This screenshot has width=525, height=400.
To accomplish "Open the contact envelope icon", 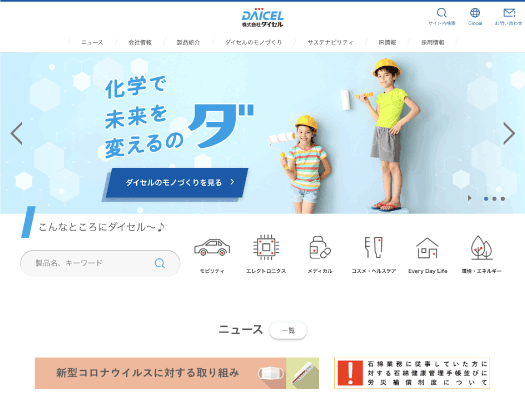I will pos(509,13).
